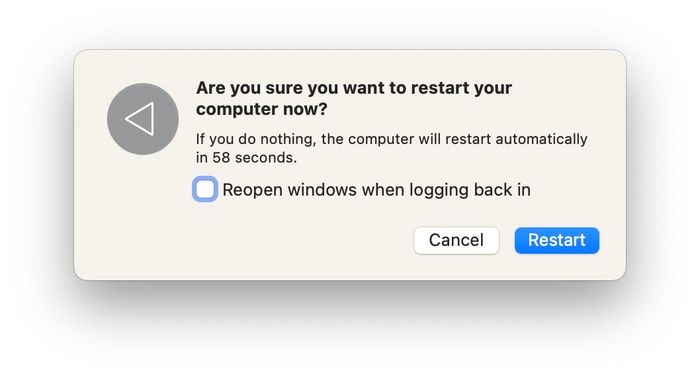Click the word 'seconds' in the message
Viewport: 700px width, 378px height.
point(264,158)
